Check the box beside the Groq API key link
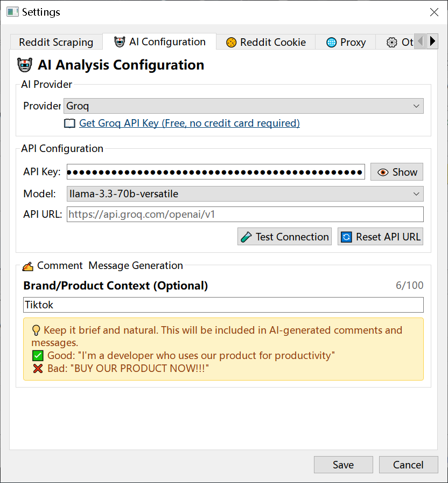Viewport: 448px width, 483px height. (x=69, y=123)
